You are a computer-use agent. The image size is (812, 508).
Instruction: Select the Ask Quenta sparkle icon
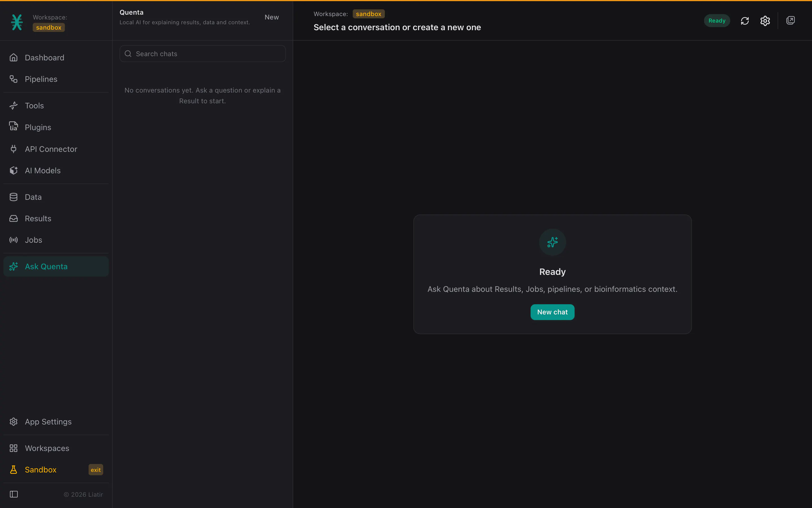point(14,266)
